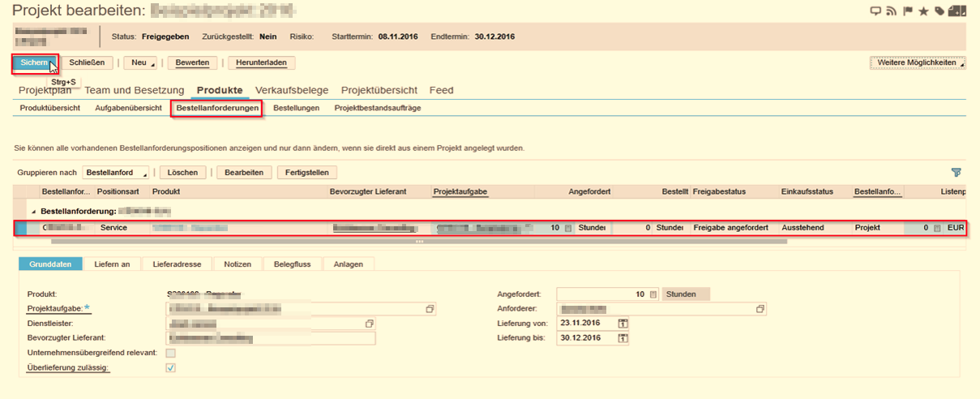
Task: Toggle Unternehmensübergreifend relevant checkbox
Action: pyautogui.click(x=170, y=353)
